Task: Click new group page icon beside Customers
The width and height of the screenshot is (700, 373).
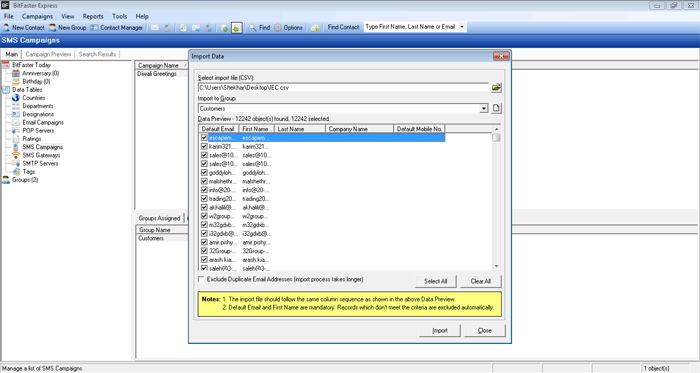Action: 496,108
